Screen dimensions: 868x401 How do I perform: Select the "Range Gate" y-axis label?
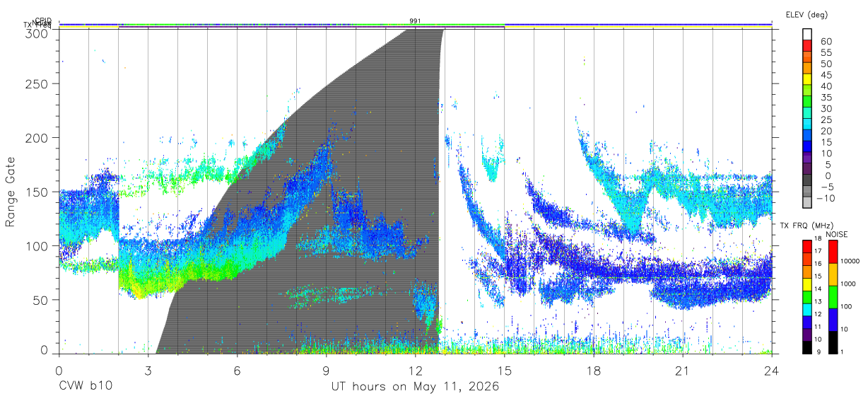coord(11,192)
